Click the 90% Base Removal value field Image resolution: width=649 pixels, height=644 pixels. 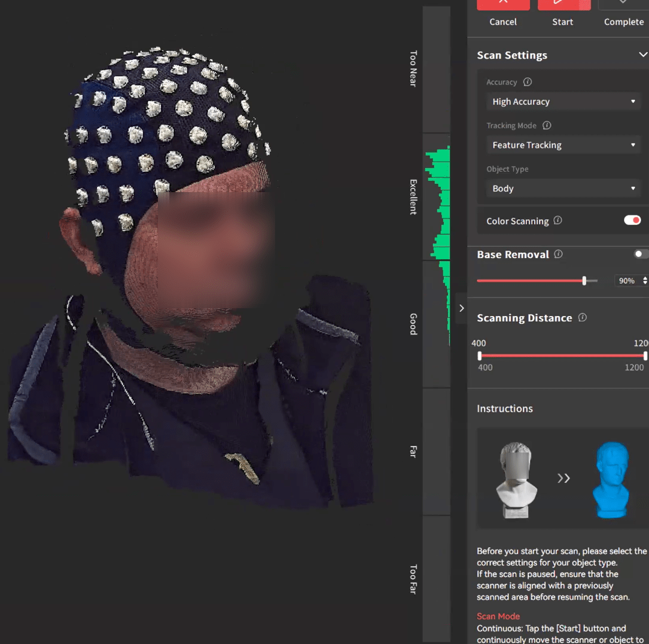tap(627, 281)
